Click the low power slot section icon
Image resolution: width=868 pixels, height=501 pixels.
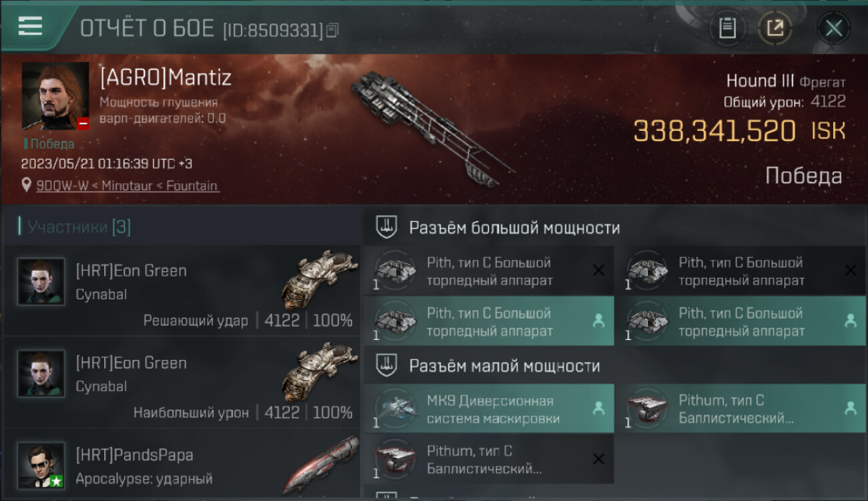(x=387, y=365)
